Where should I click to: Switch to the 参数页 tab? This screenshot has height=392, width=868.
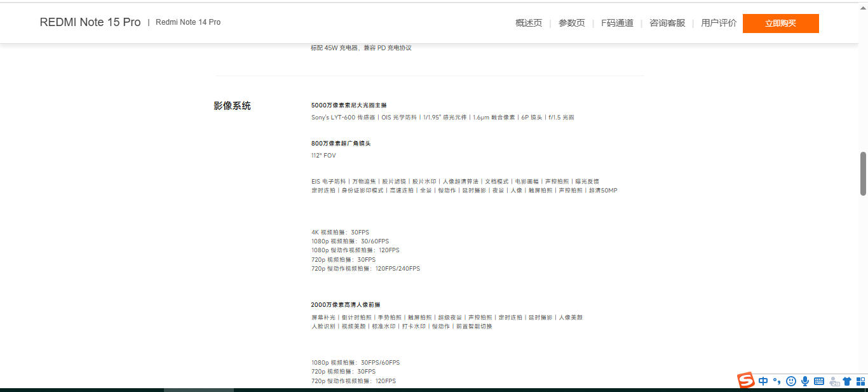pos(571,23)
